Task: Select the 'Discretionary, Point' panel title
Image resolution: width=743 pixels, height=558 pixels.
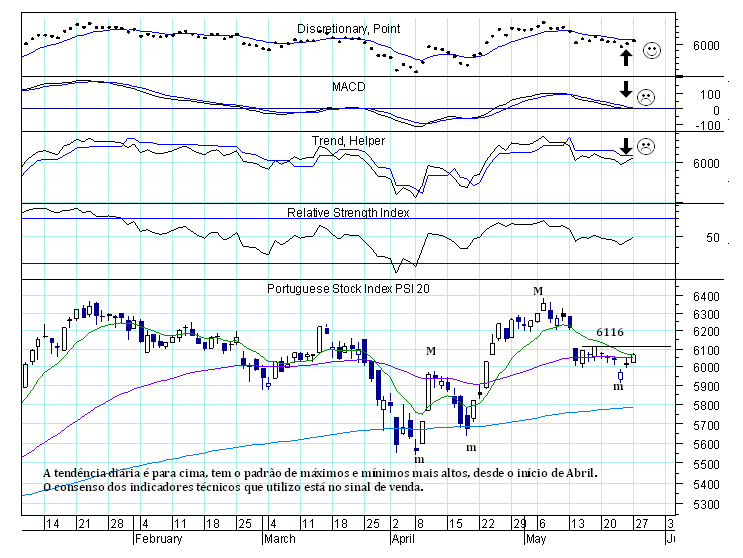Action: (348, 29)
